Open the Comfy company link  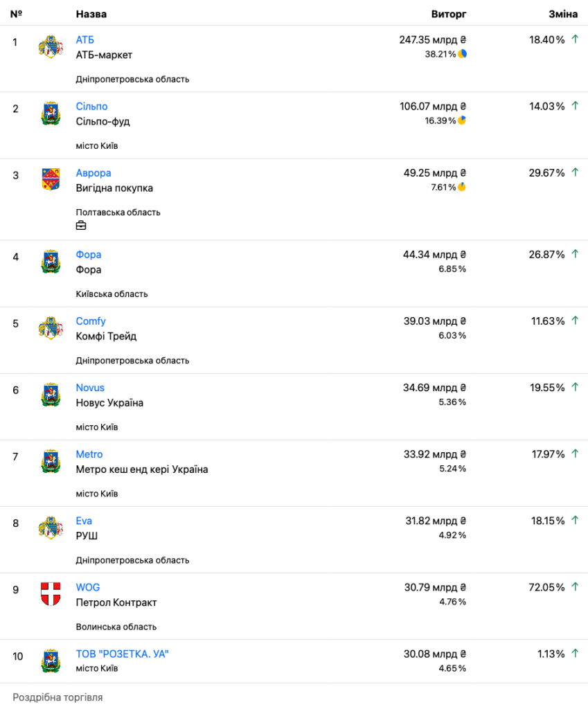coord(91,321)
